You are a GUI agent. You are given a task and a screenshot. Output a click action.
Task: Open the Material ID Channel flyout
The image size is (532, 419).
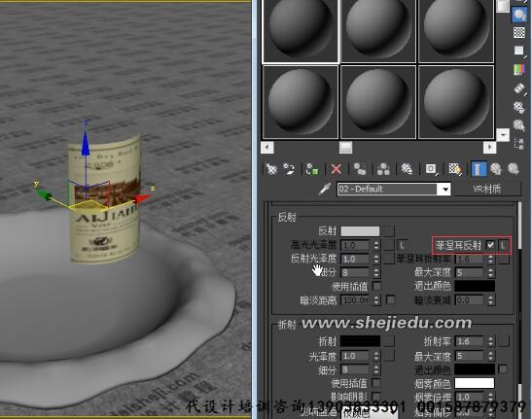pos(431,168)
